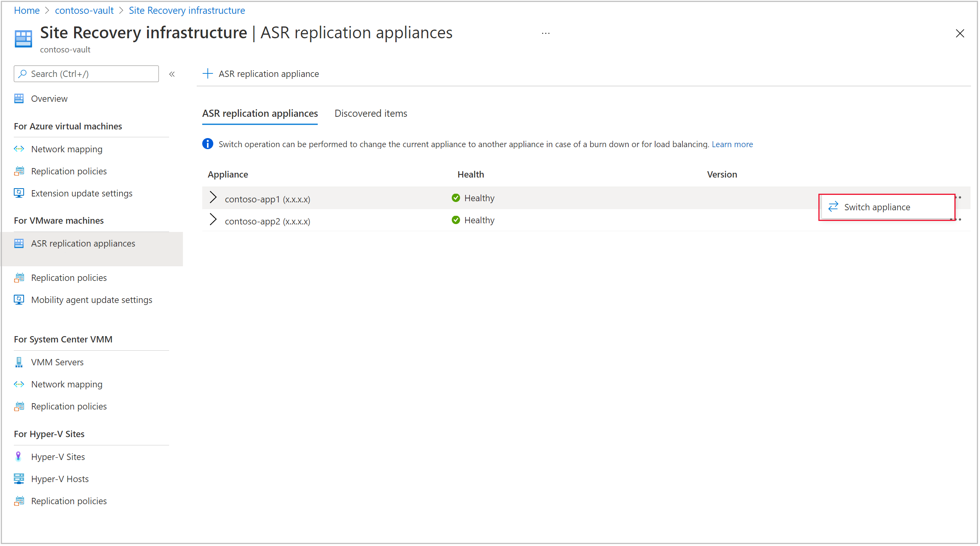Toggle Network mapping under System Center VMM

(x=67, y=383)
